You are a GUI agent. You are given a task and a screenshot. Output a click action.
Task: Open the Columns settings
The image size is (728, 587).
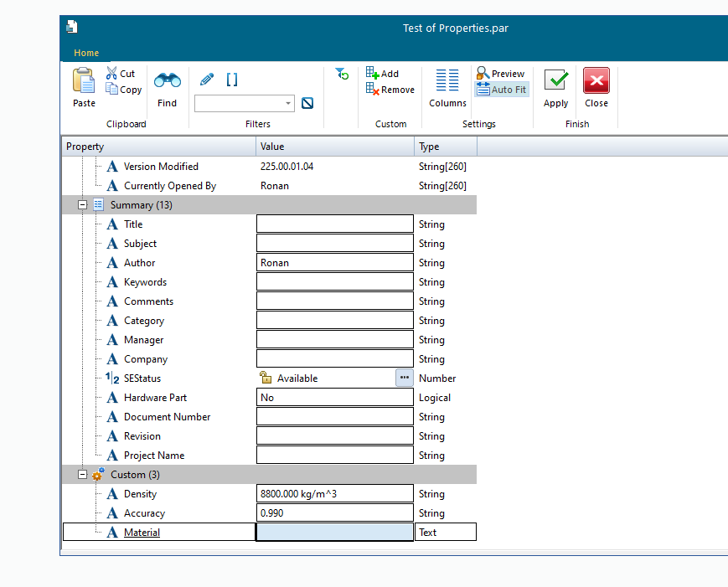(x=447, y=88)
